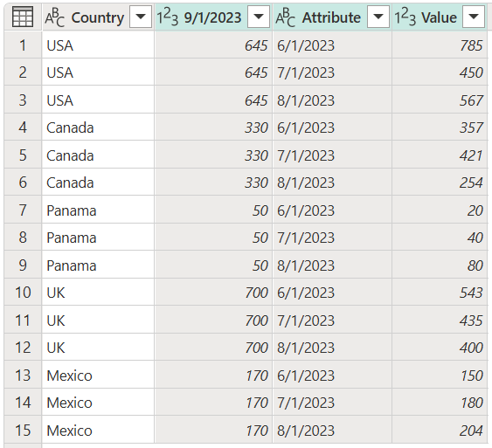Click value 450 in row 2

(440, 72)
